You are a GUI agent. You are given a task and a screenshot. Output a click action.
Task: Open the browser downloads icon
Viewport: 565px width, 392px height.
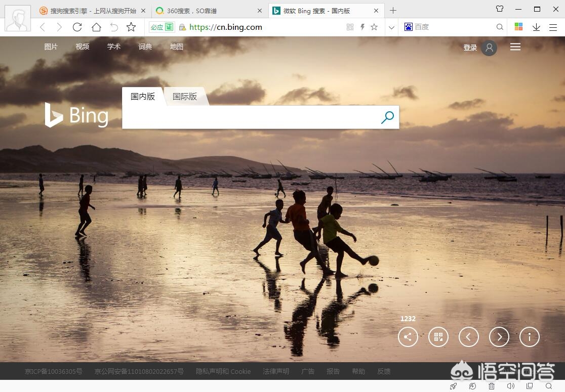click(536, 27)
